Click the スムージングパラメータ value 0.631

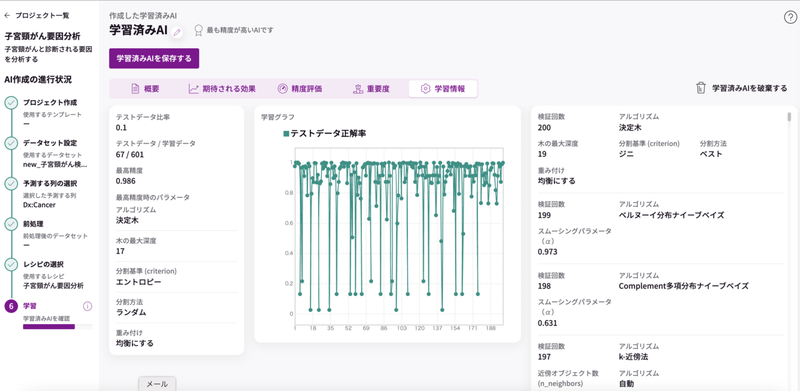pyautogui.click(x=547, y=323)
